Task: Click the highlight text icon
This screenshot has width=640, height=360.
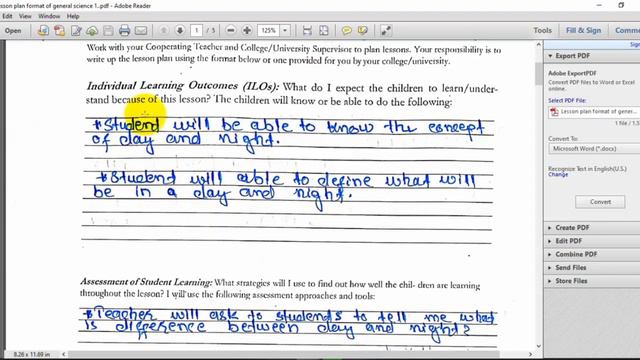Action: pyautogui.click(x=362, y=31)
